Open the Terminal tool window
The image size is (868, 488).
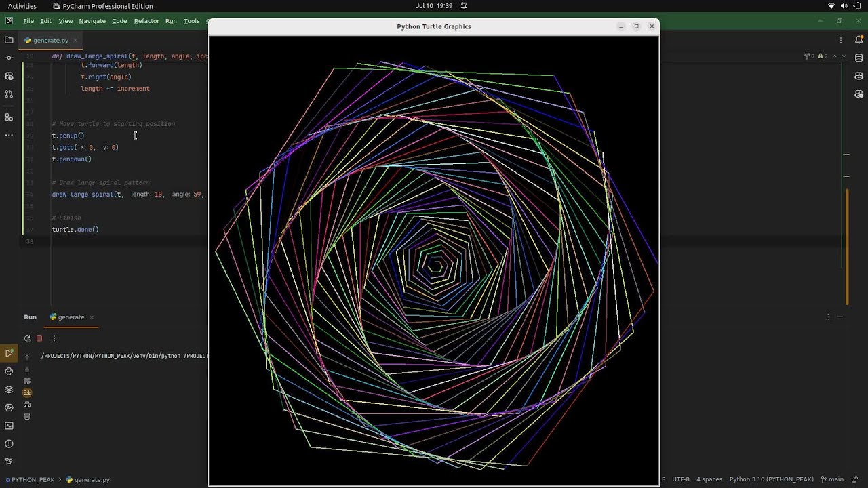click(9, 426)
